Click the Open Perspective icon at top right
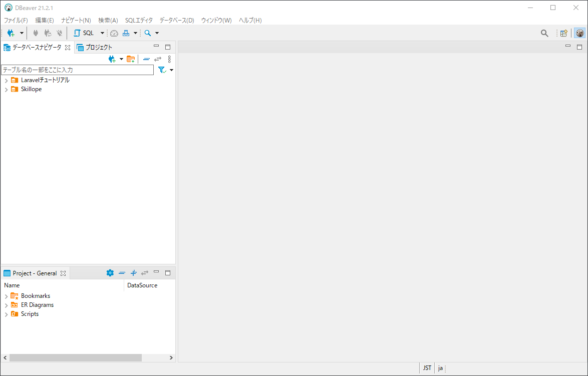 [563, 33]
